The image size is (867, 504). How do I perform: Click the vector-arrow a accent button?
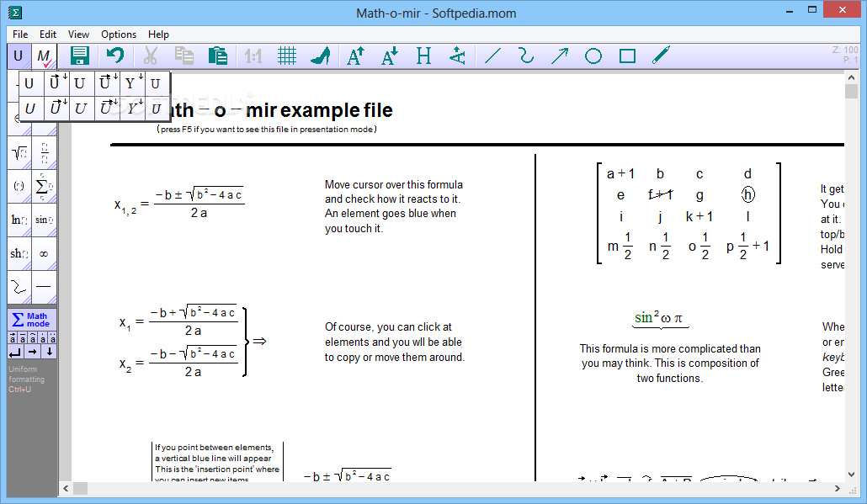point(13,338)
